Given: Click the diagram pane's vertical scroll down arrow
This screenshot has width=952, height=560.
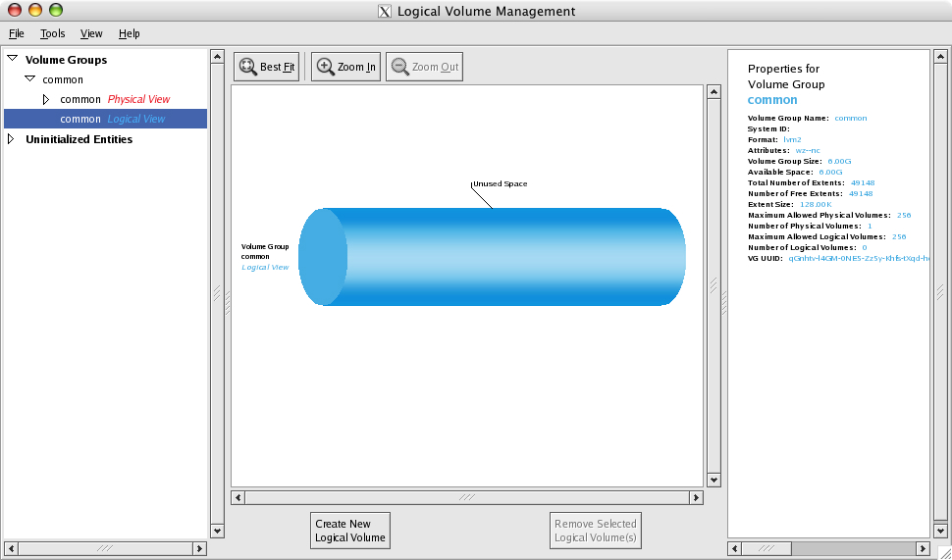Looking at the screenshot, I should coord(714,480).
